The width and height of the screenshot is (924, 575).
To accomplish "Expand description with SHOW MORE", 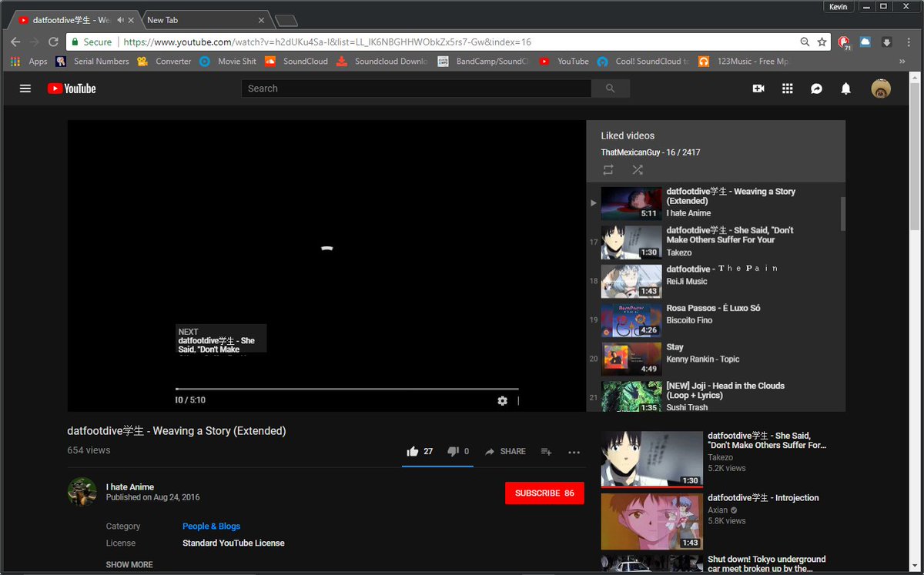I will (x=129, y=564).
